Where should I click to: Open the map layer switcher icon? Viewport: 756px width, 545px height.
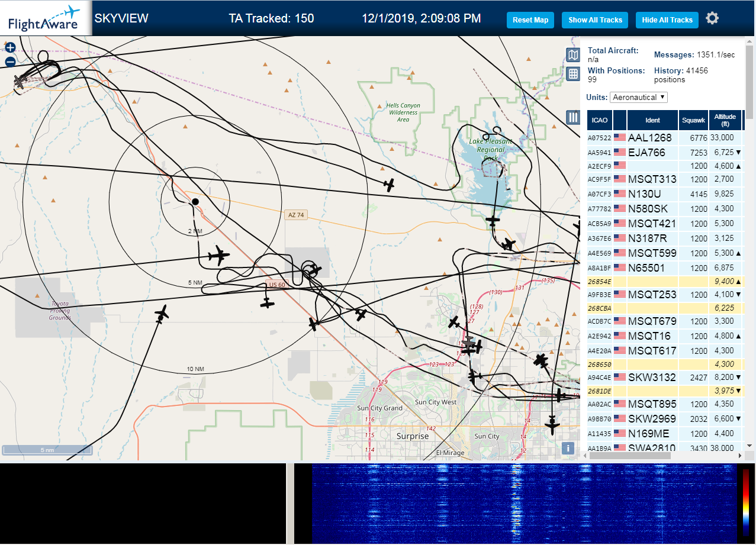click(x=573, y=55)
